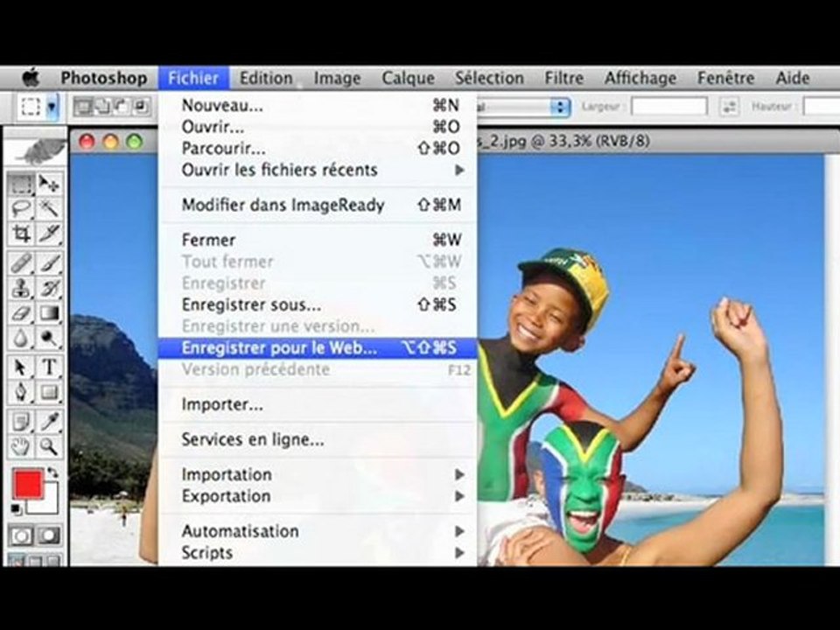Open the Apple menu
The height and width of the screenshot is (630, 840).
point(31,78)
